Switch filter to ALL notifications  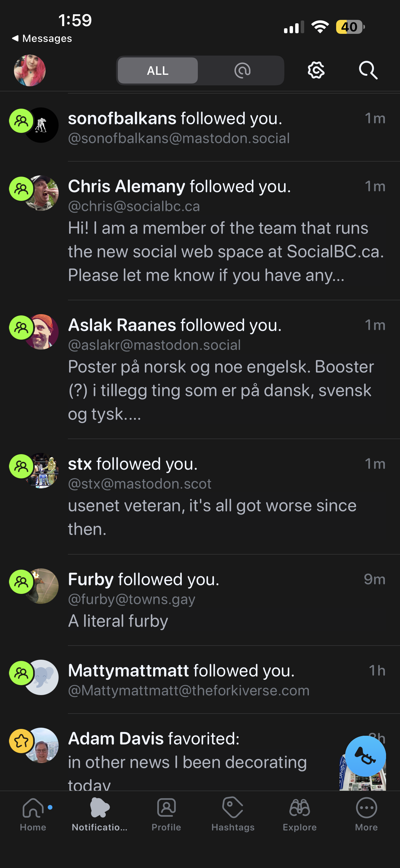pos(158,70)
